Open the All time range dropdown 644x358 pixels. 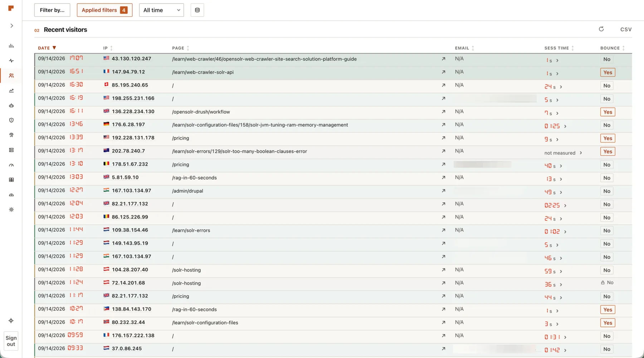click(161, 10)
